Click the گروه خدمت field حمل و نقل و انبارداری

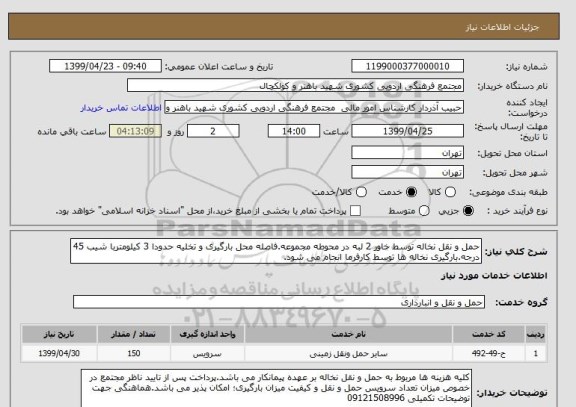[279, 302]
